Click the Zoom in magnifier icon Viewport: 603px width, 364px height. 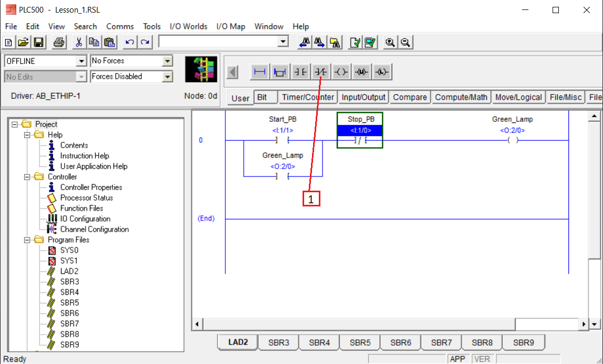pyautogui.click(x=390, y=42)
